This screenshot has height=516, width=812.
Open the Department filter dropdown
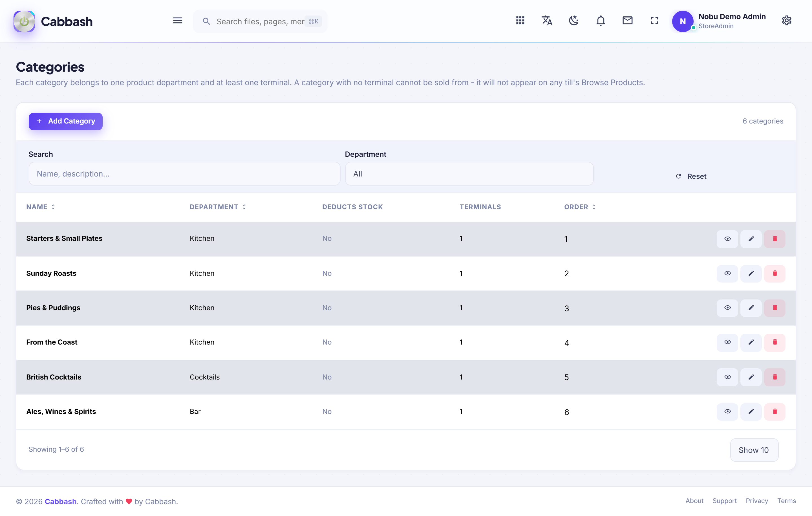click(469, 174)
